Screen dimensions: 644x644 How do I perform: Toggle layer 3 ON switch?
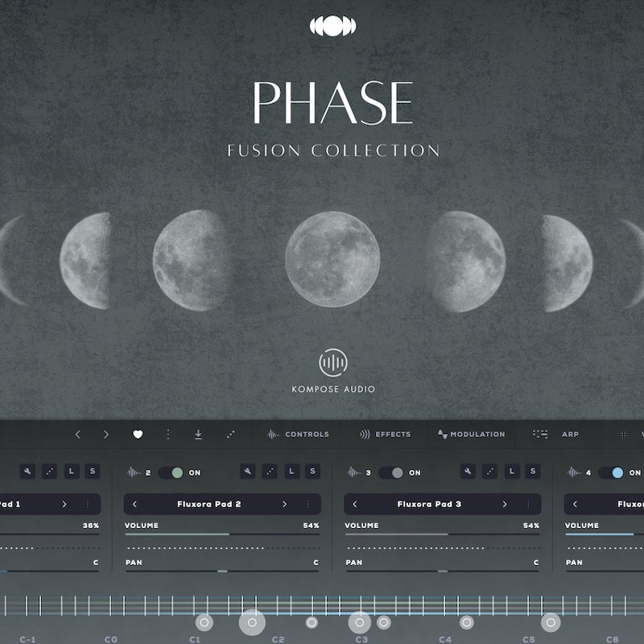click(391, 473)
